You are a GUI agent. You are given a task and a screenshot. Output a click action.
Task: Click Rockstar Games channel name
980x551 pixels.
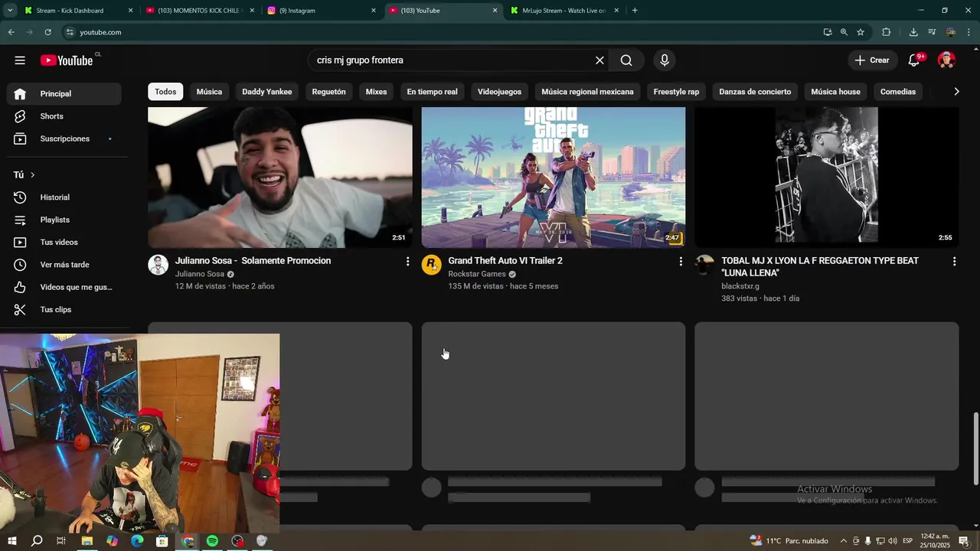tap(477, 274)
